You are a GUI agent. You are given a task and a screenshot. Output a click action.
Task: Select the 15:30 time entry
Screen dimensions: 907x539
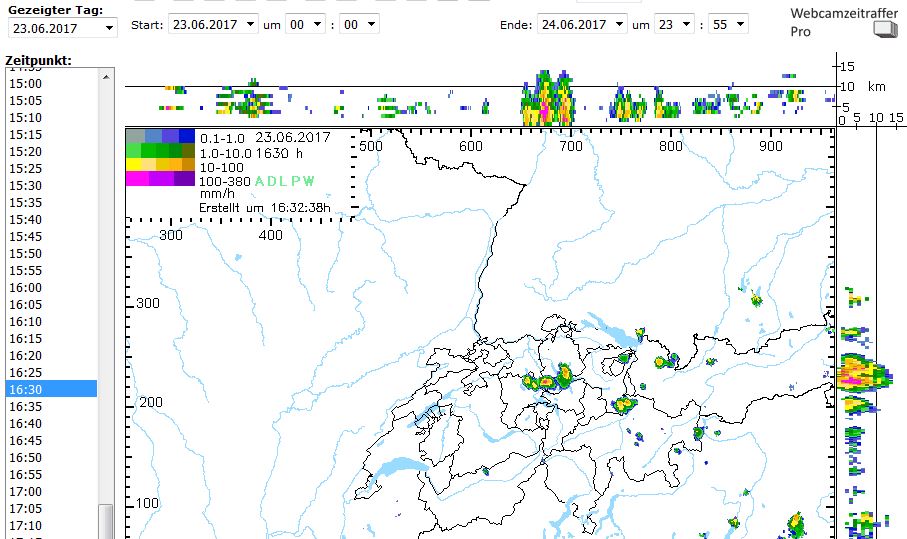pos(50,186)
